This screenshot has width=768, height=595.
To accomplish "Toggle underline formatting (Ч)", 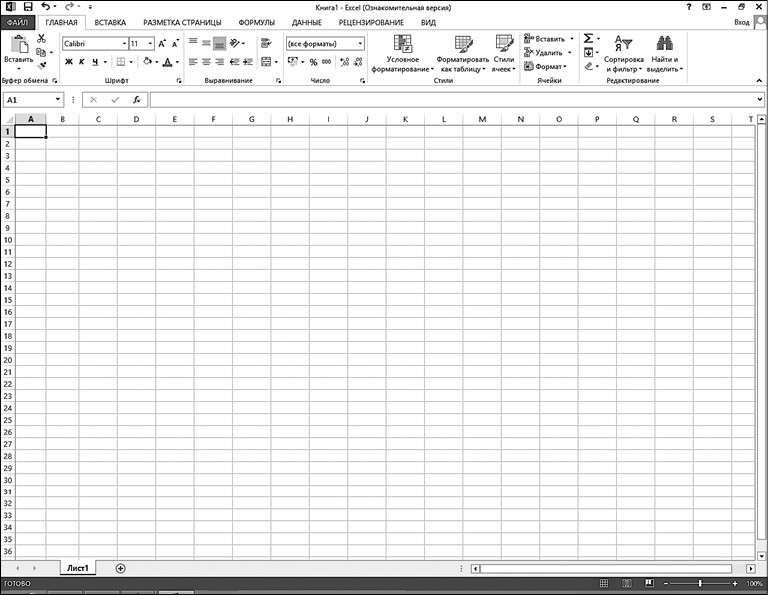I will click(95, 62).
